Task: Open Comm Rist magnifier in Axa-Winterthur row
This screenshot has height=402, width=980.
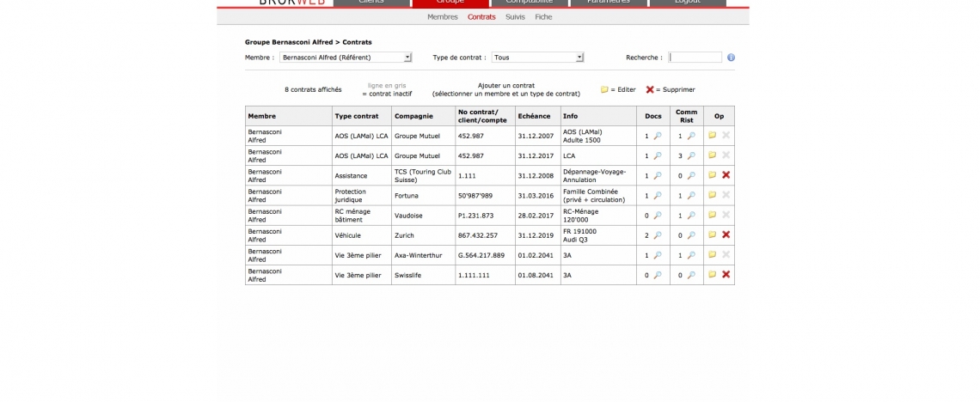Action: tap(690, 255)
